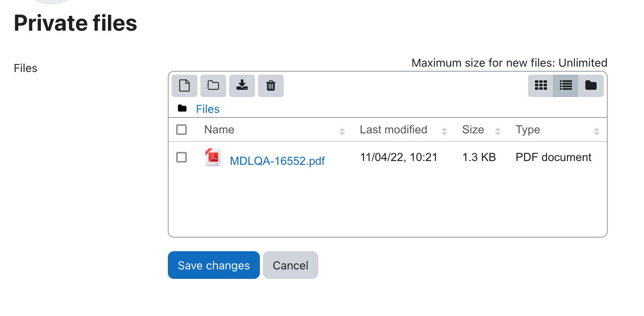
Task: Click the Create folder icon
Action: (213, 86)
